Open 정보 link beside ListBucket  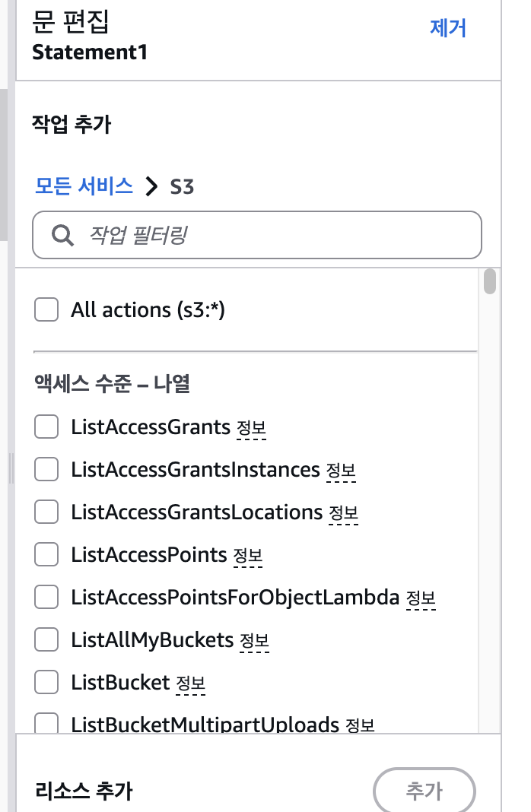[x=190, y=684]
